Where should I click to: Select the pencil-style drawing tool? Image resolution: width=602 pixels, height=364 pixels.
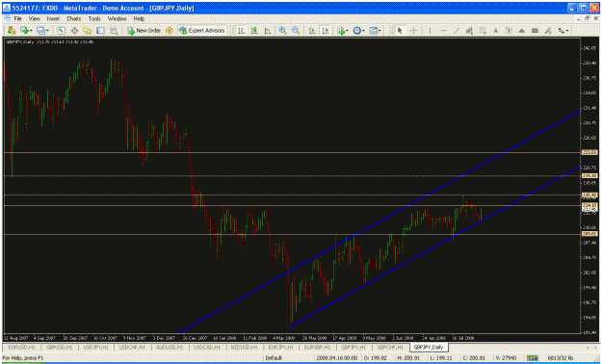548,31
